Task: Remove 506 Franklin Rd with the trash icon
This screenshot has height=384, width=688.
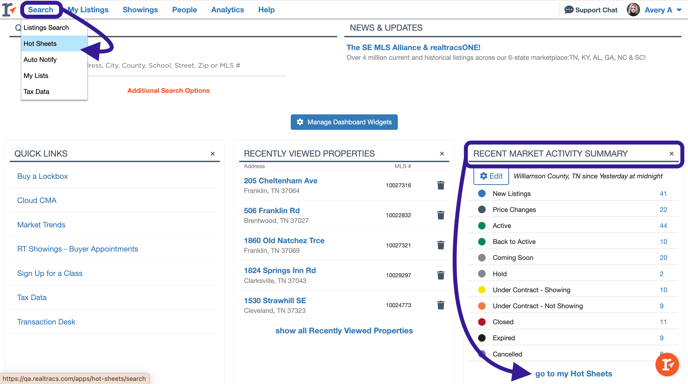Action: (441, 215)
